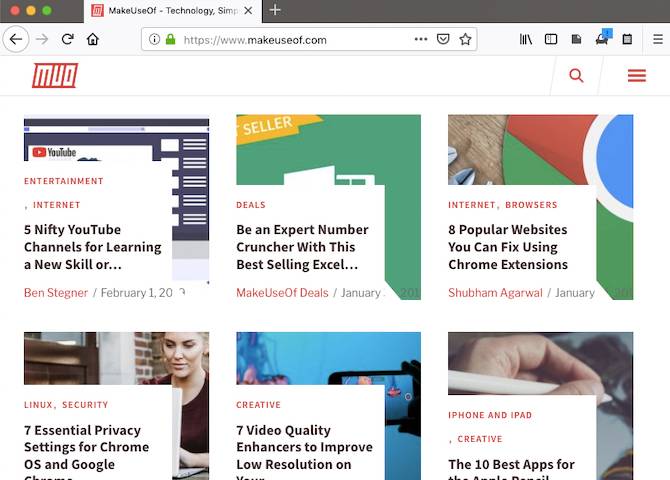Read 7 Video Quality Enhancers article

coord(304,451)
